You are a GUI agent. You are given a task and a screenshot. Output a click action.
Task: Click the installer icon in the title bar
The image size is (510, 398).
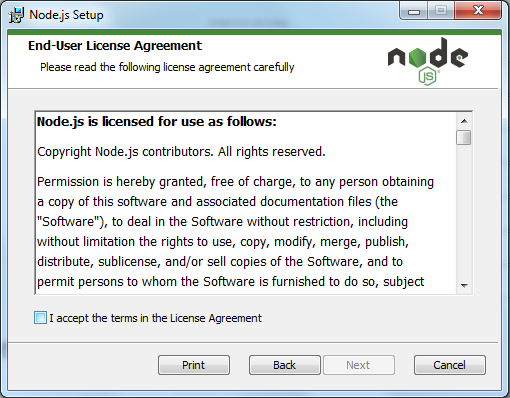pyautogui.click(x=16, y=15)
